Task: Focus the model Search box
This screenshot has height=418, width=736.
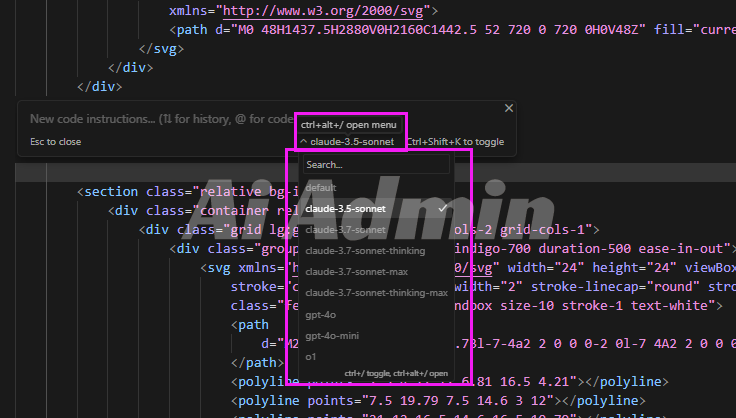Action: point(376,165)
